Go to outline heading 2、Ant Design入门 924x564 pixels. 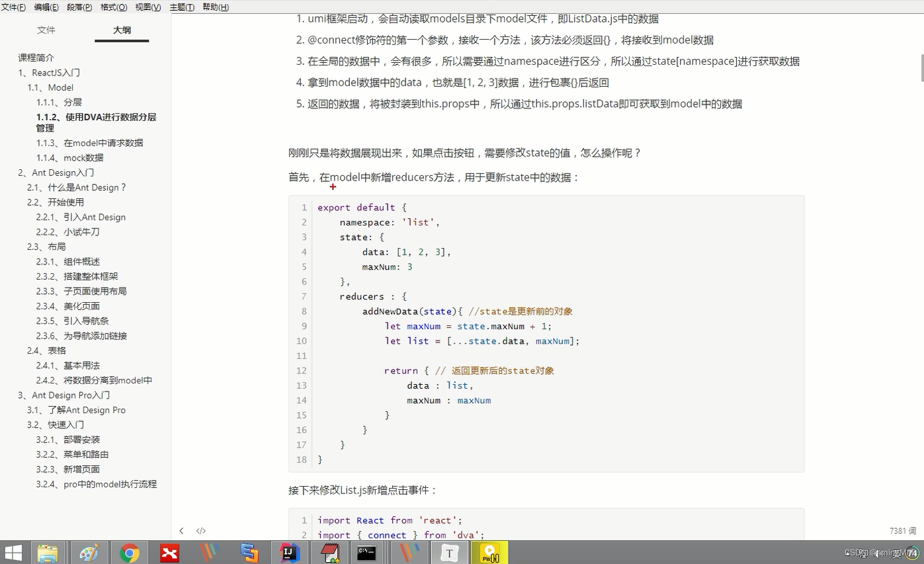[56, 173]
